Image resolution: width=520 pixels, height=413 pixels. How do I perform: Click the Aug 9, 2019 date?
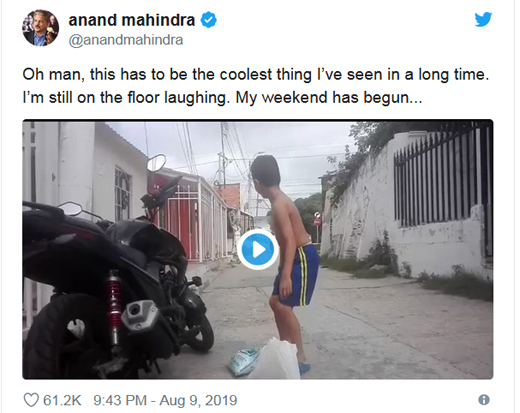point(198,400)
